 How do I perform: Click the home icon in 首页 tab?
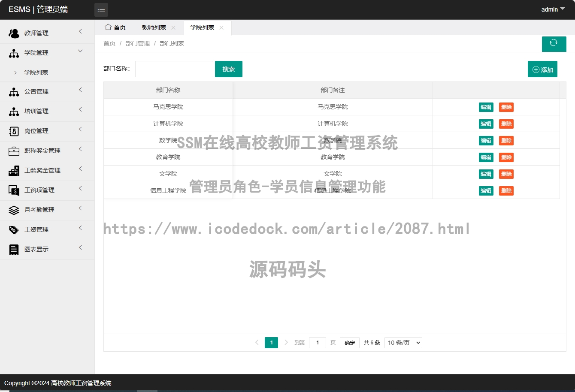click(x=108, y=27)
